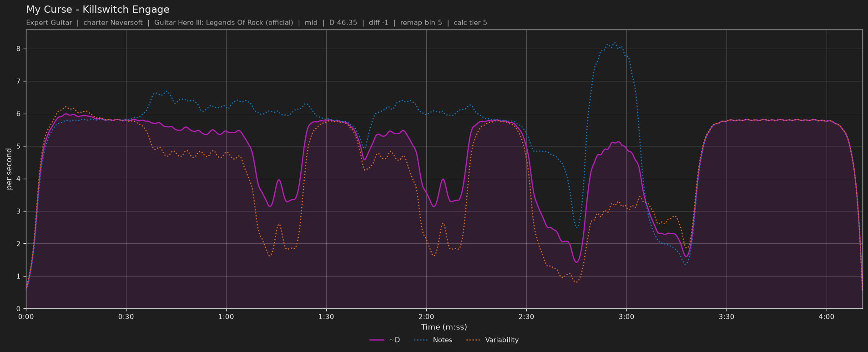The height and width of the screenshot is (352, 868).
Task: Click the blue dotted line sample in the legend
Action: 422,340
